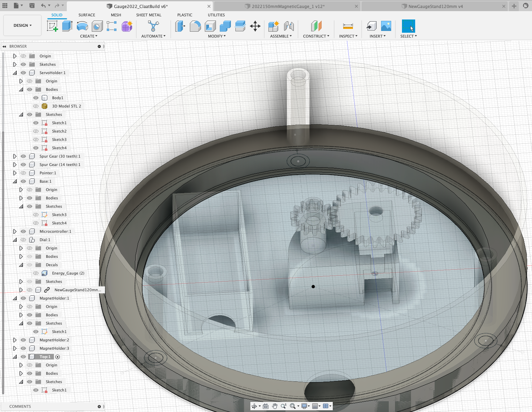Collapse the Base:1 component
532x412 pixels.
pyautogui.click(x=15, y=181)
